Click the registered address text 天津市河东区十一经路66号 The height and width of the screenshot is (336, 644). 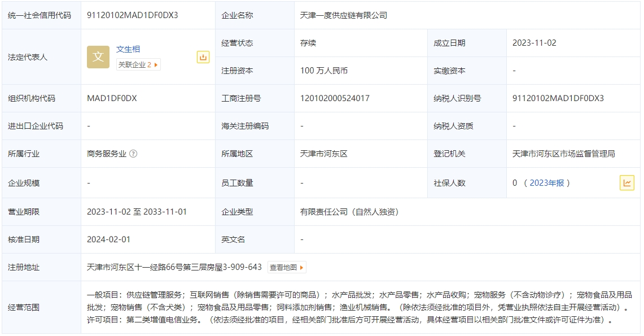click(134, 268)
